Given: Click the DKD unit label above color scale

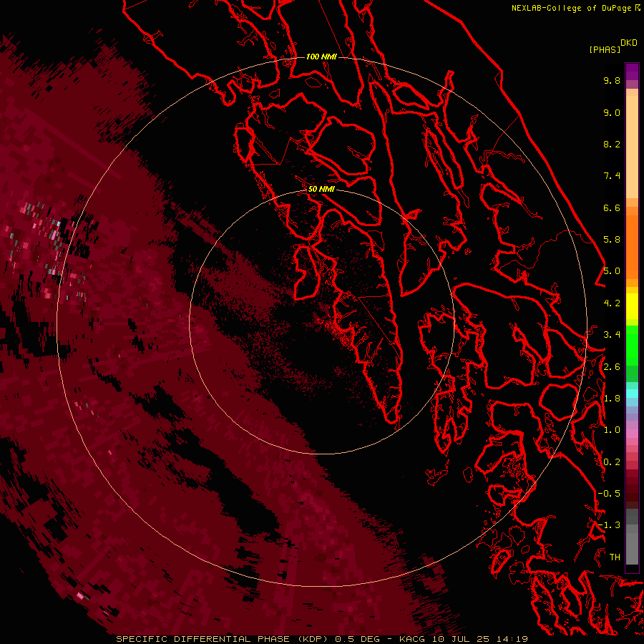Looking at the screenshot, I should [629, 43].
